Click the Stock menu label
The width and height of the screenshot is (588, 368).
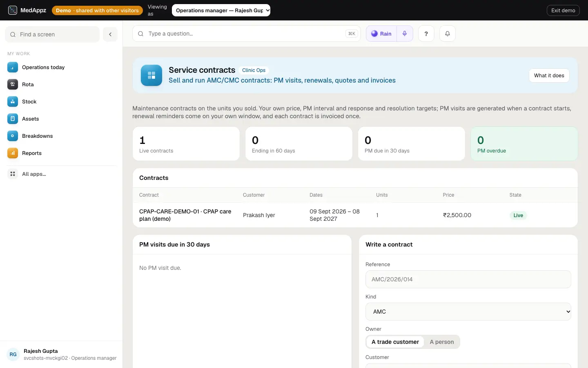point(29,101)
